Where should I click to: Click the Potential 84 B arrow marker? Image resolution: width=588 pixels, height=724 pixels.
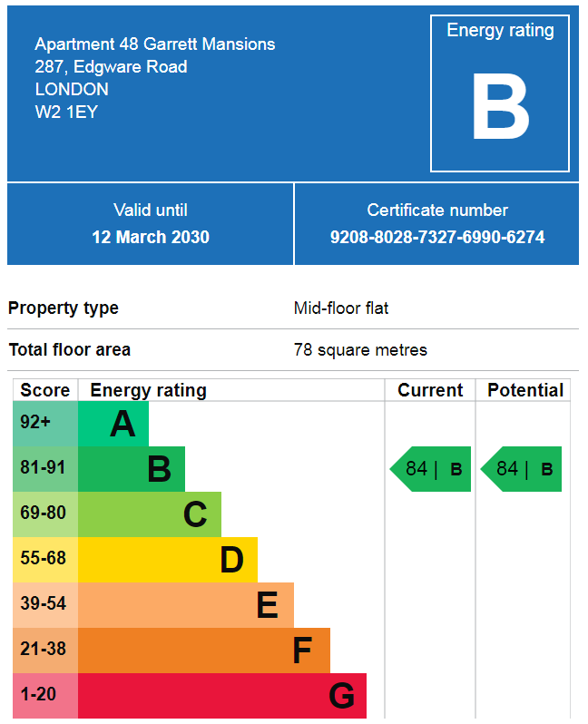coord(521,469)
